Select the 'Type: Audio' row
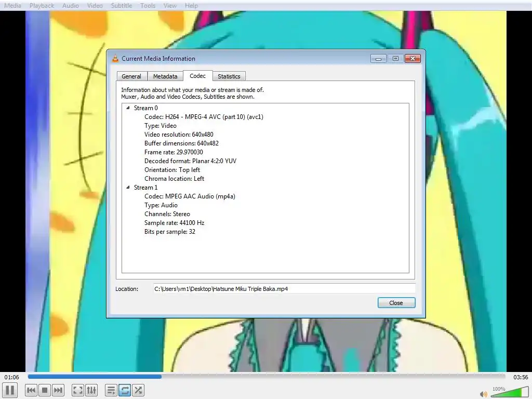Screen dimensions: 532x399 (x=161, y=205)
